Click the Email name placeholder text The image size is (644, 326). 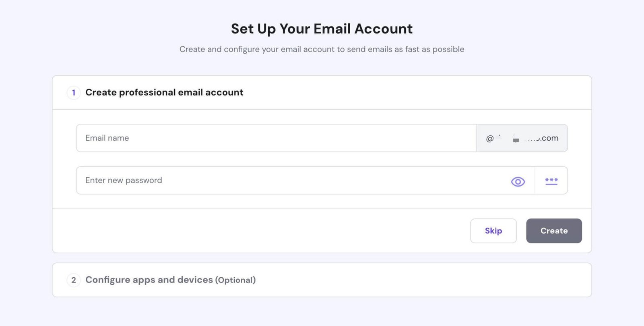(107, 138)
